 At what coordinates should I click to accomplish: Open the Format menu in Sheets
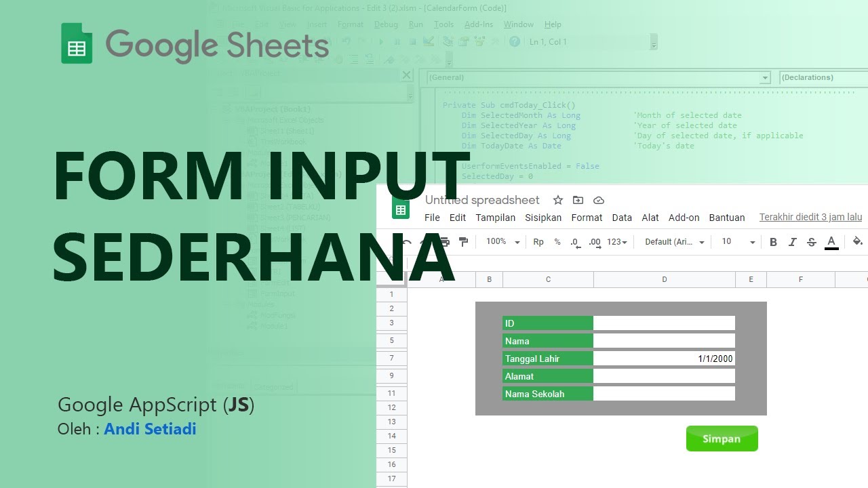(587, 218)
